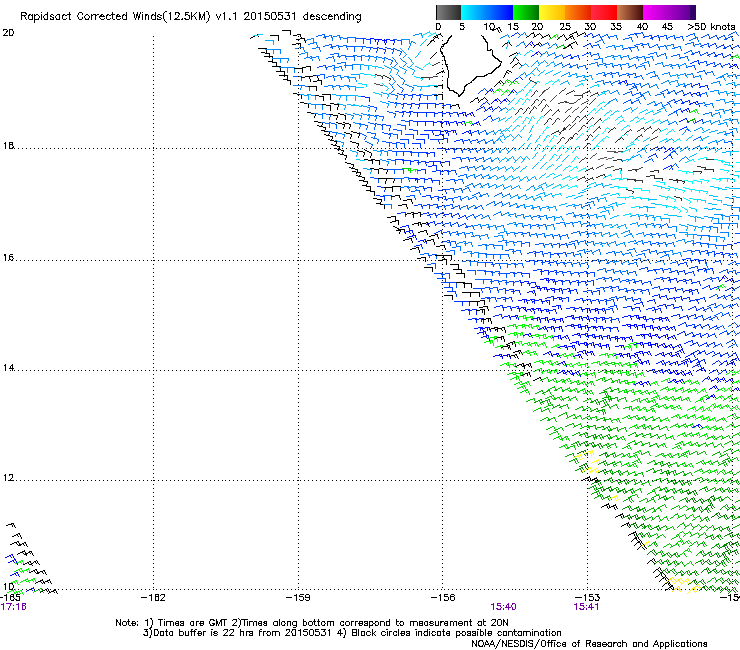
Task: Click the 'Rapidscat Corrected Winds(12.5KM)' title
Action: [115, 17]
